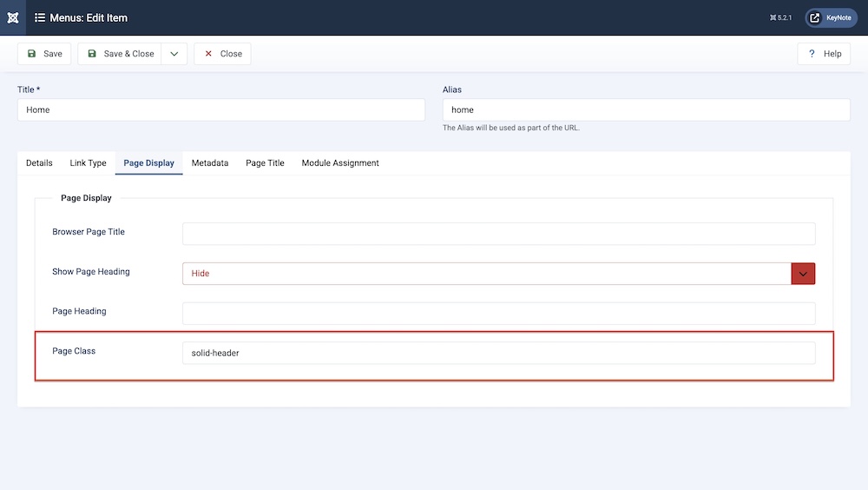Expand the save options dropdown arrow

click(174, 54)
